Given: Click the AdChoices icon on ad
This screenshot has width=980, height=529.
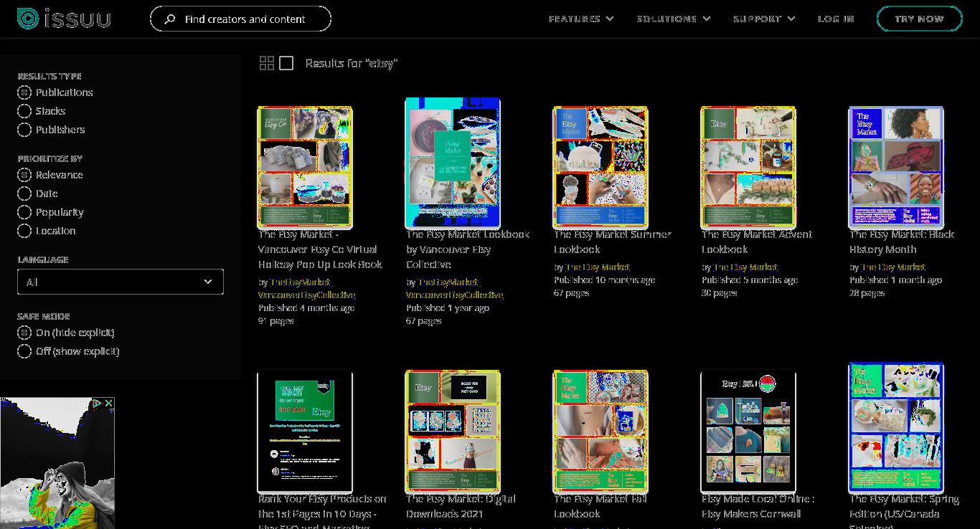Looking at the screenshot, I should coord(98,404).
